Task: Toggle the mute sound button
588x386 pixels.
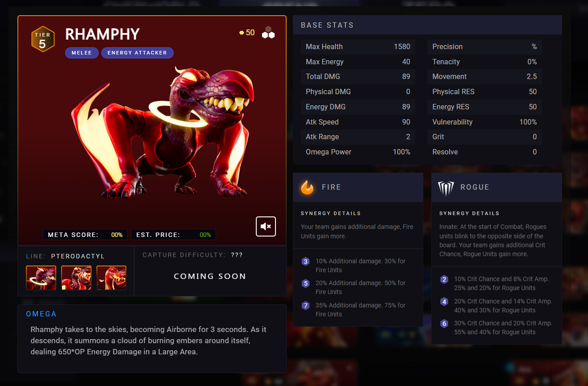Action: tap(266, 226)
